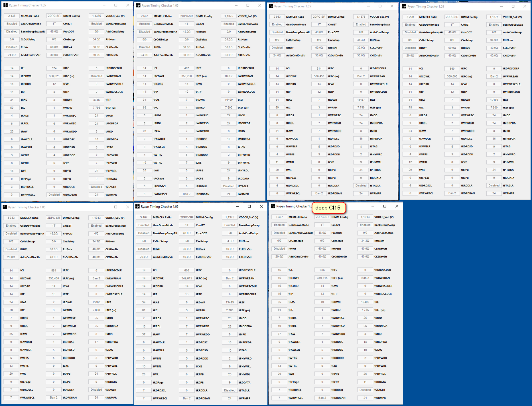Click the tRDDATA value 11
This screenshot has width=532, height=406.
pyautogui.click(x=365, y=382)
